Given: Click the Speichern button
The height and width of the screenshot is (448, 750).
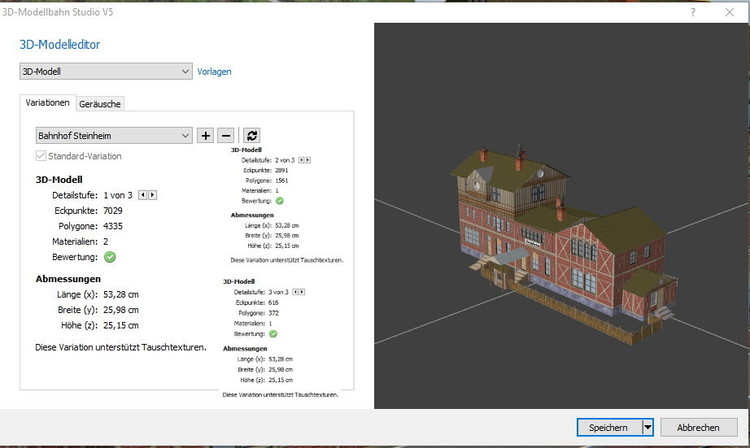Looking at the screenshot, I should 608,427.
